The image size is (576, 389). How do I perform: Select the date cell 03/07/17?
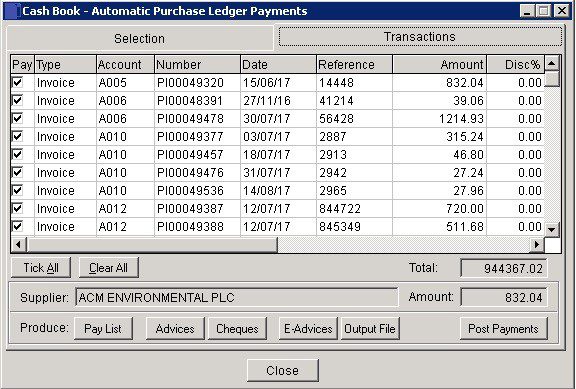[x=278, y=136]
